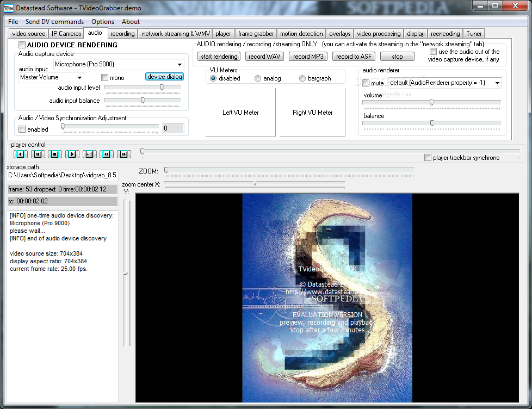Enable AUDIO DEVICE RENDERING checkbox
Image resolution: width=532 pixels, height=409 pixels.
pyautogui.click(x=22, y=45)
